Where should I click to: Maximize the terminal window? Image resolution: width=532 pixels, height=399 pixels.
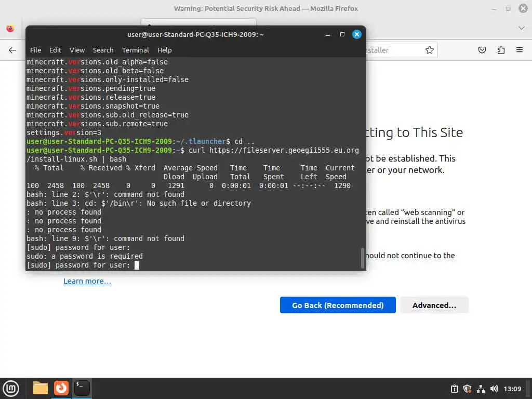[342, 35]
